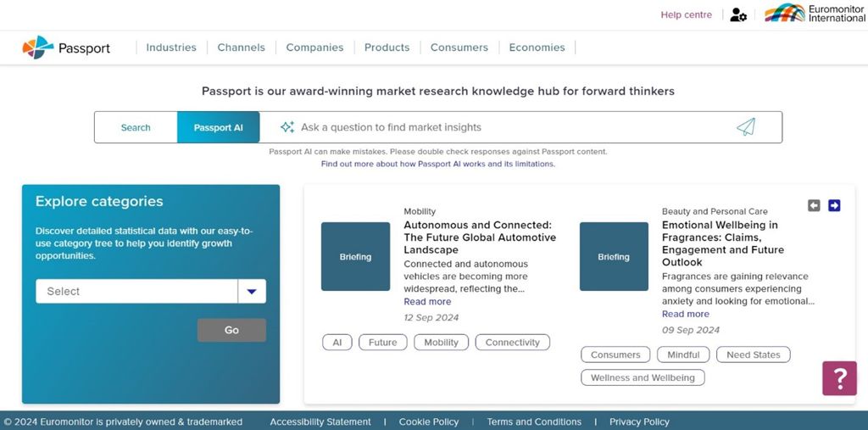868x430 pixels.
Task: Click the Passport logo icon
Action: point(37,47)
